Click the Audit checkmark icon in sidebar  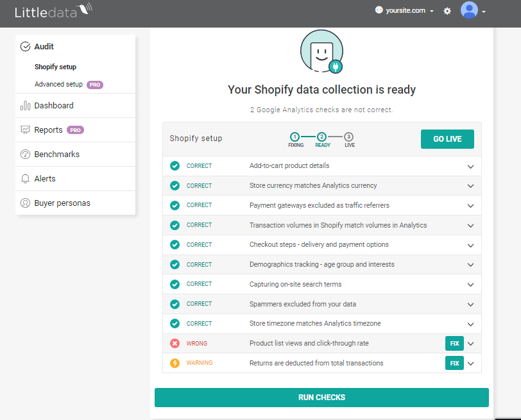click(25, 46)
